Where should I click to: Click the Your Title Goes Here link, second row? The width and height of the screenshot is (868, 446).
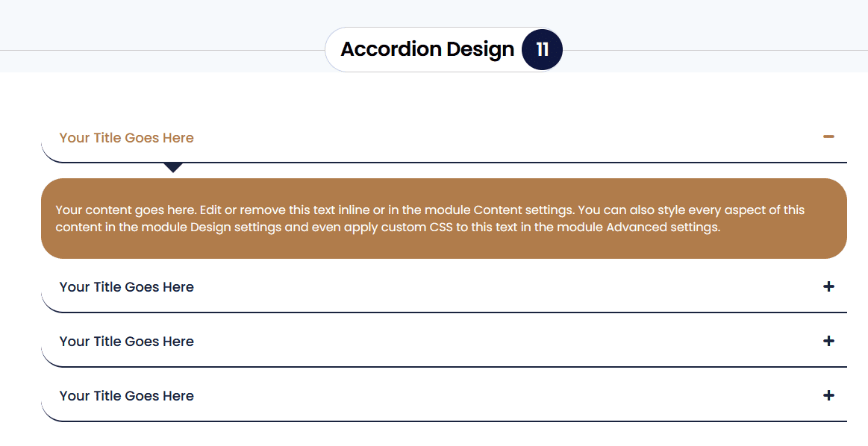[x=126, y=286]
